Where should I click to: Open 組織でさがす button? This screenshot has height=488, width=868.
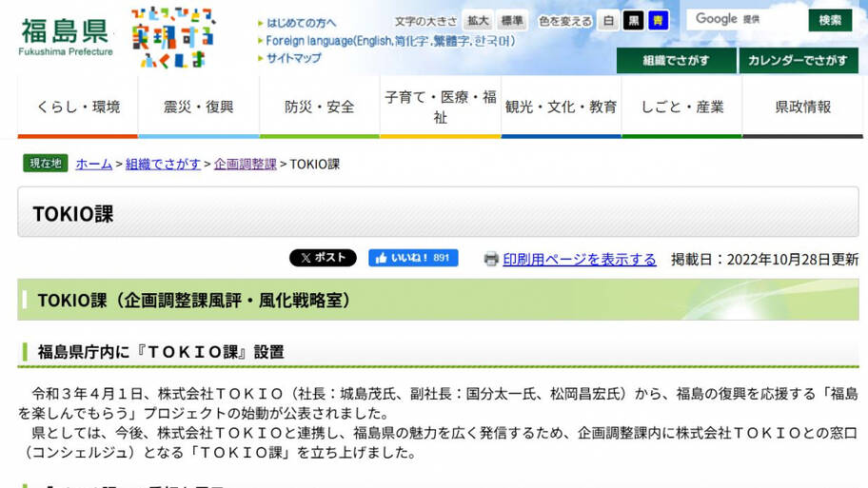pos(676,61)
